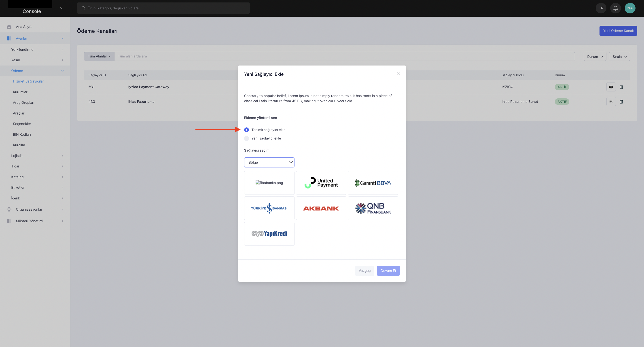
Task: Click the AKTİF badge in row #31
Action: pyautogui.click(x=562, y=87)
